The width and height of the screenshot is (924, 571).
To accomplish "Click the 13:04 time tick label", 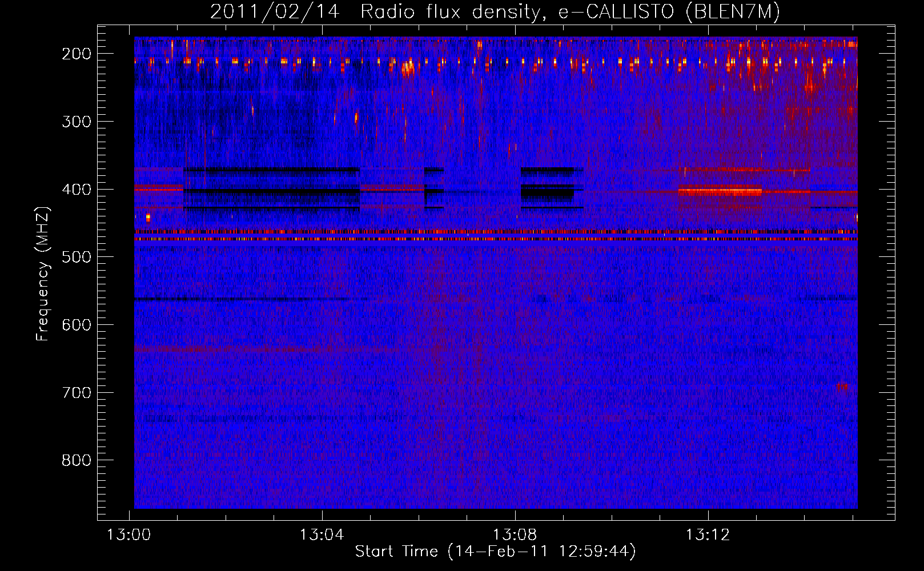I will pyautogui.click(x=322, y=535).
